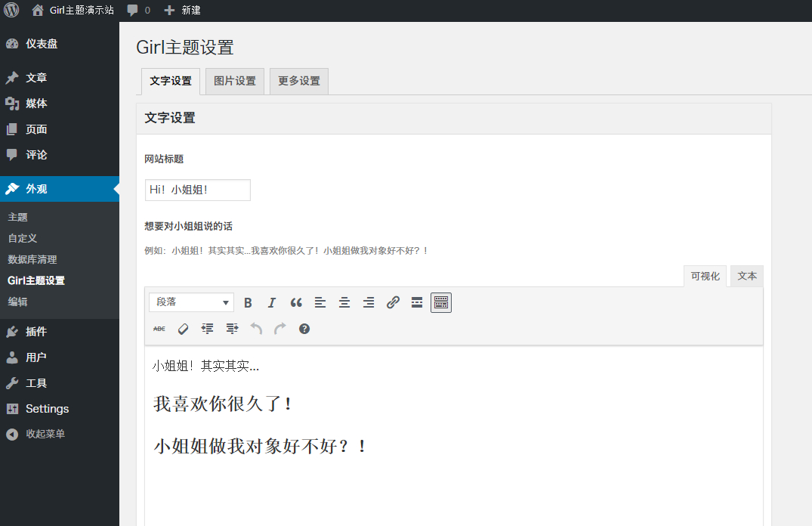Switch to 图片设置 tab
The height and width of the screenshot is (526, 812).
235,82
